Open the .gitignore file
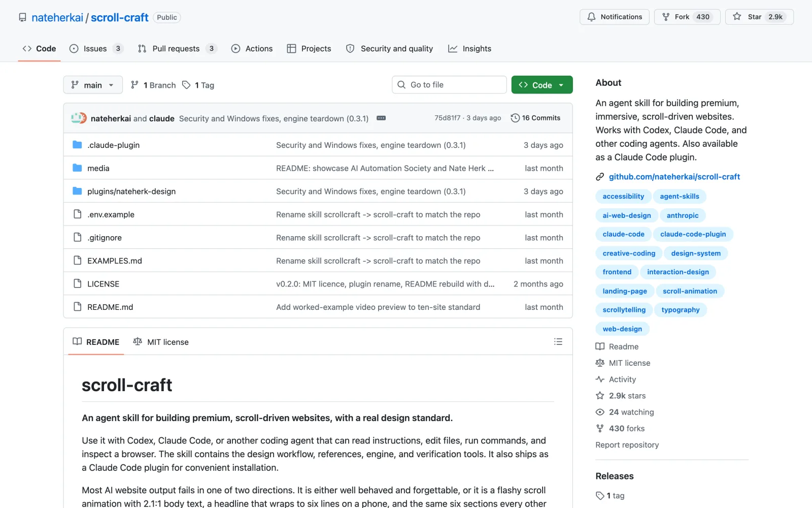Screen dimensions: 812x508 (105, 238)
